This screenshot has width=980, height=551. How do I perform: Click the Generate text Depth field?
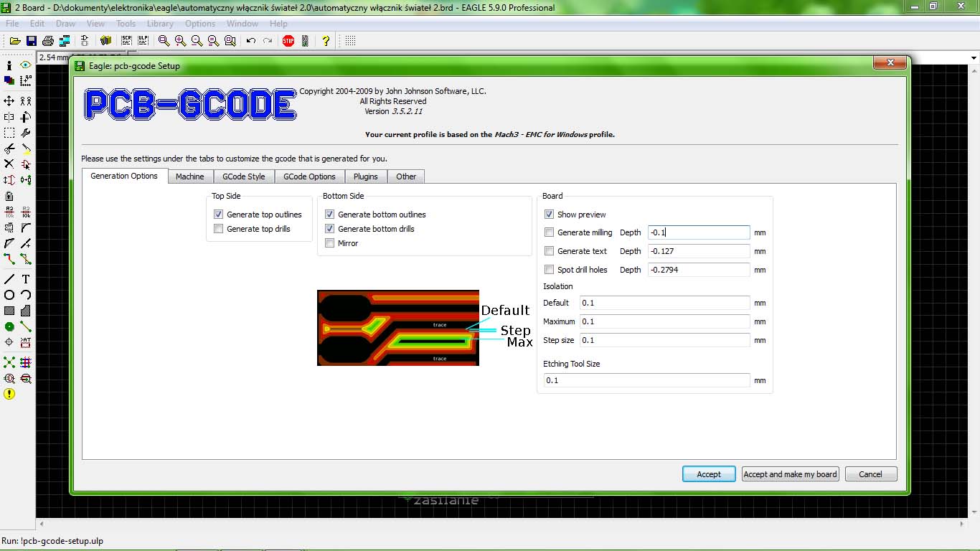tap(699, 251)
